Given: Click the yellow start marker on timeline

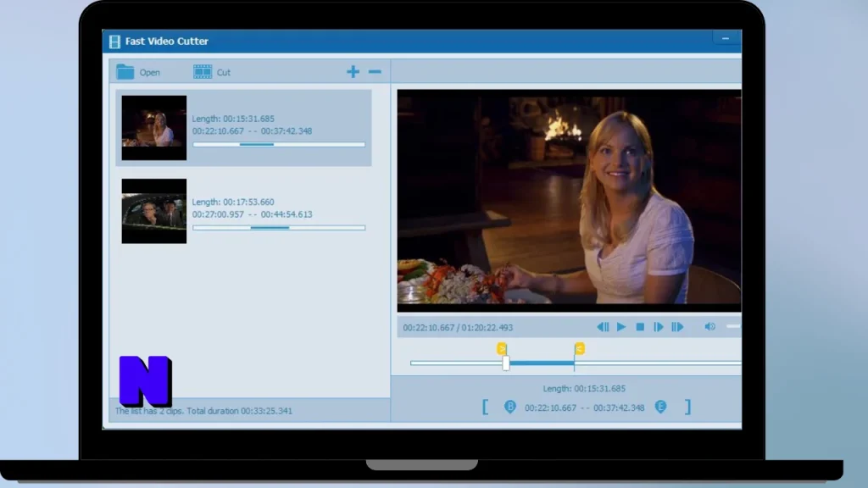Looking at the screenshot, I should pyautogui.click(x=502, y=348).
